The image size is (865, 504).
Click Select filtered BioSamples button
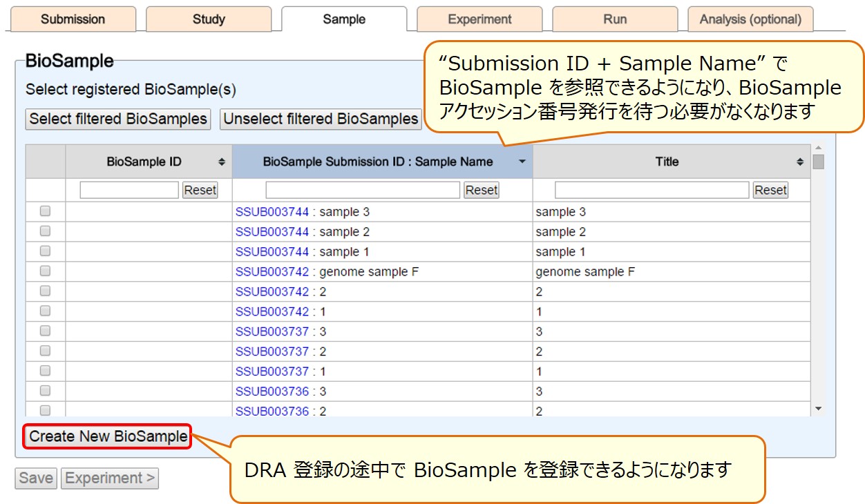pos(118,119)
